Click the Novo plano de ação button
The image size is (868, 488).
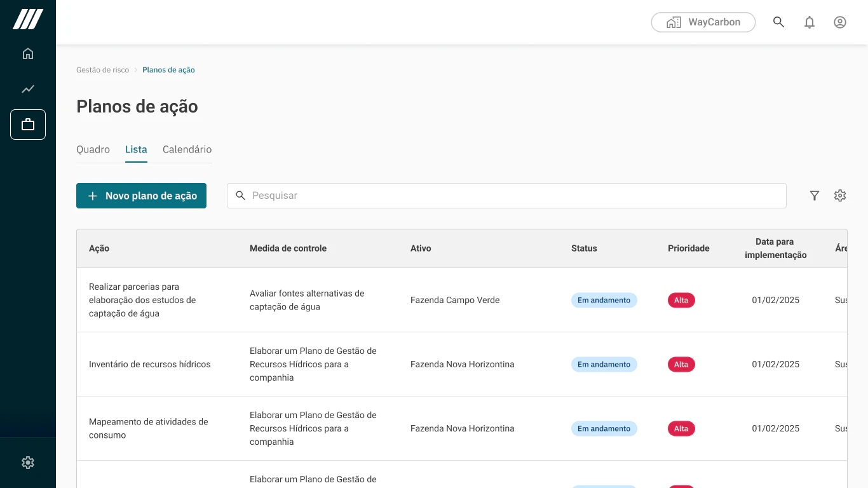click(141, 196)
